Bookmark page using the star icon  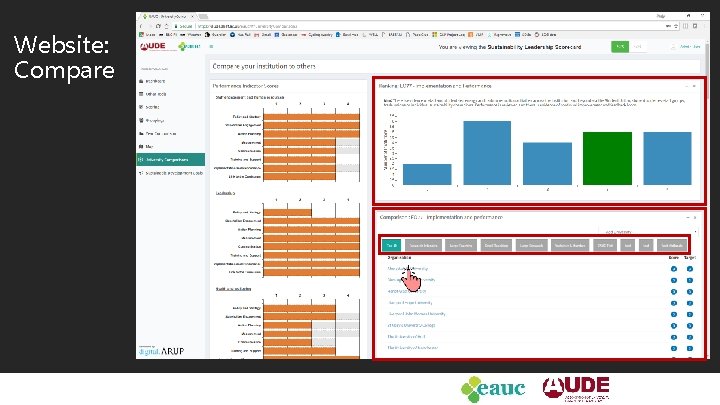click(676, 27)
